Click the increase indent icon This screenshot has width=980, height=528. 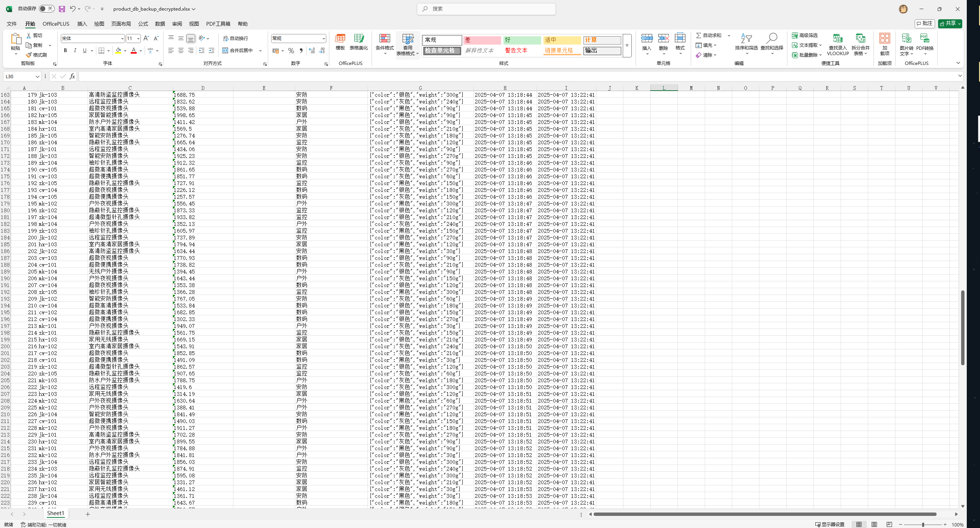pyautogui.click(x=211, y=51)
